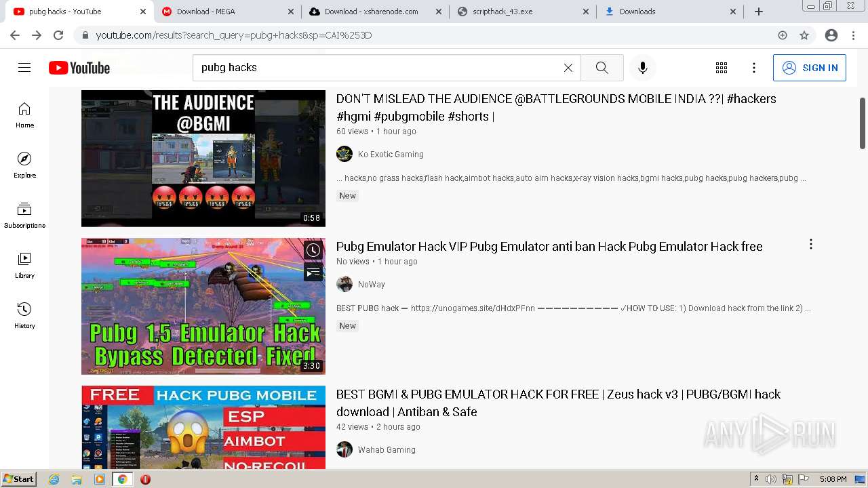Open the YouTube apps grid icon
The image size is (868, 488).
(722, 68)
